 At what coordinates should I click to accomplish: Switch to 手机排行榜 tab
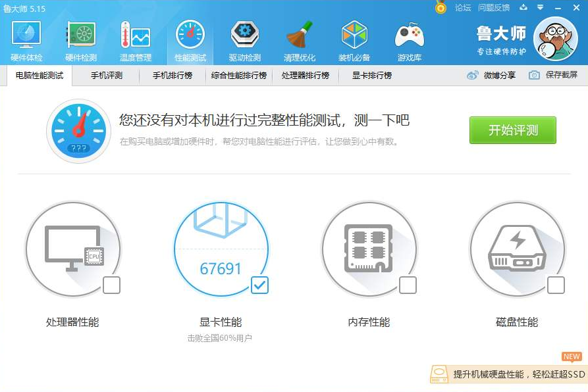pyautogui.click(x=173, y=76)
